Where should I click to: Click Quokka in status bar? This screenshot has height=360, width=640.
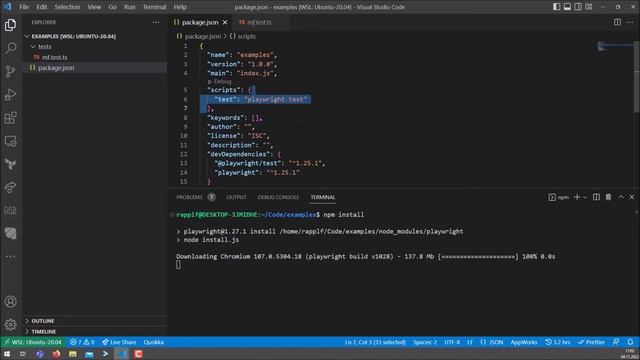[153, 342]
